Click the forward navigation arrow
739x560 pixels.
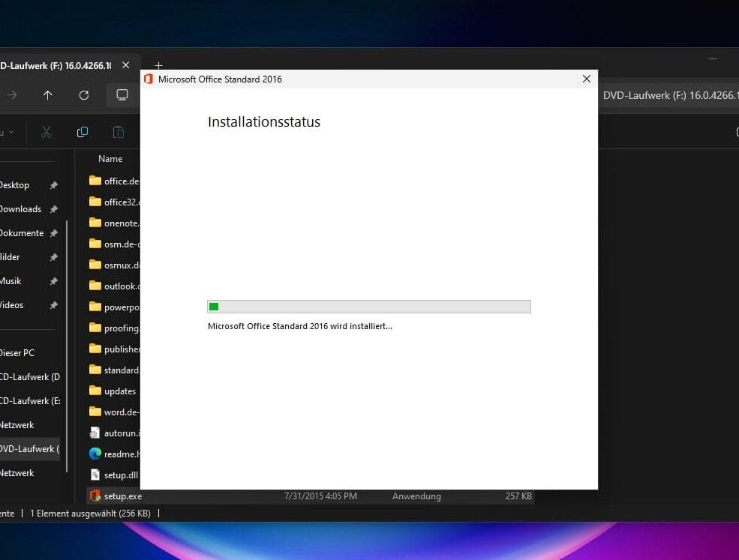pos(12,95)
